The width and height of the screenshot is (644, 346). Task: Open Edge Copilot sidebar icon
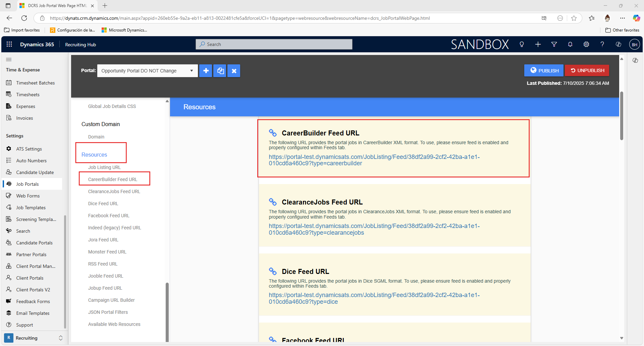[x=636, y=18]
